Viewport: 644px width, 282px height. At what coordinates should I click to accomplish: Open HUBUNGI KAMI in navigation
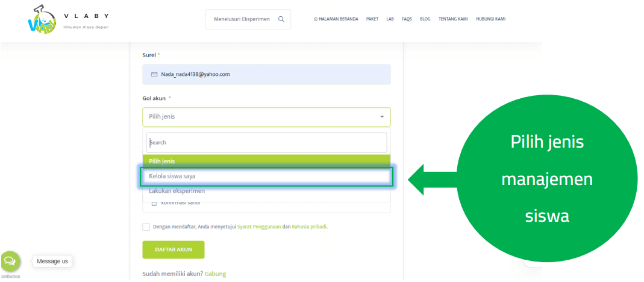490,19
